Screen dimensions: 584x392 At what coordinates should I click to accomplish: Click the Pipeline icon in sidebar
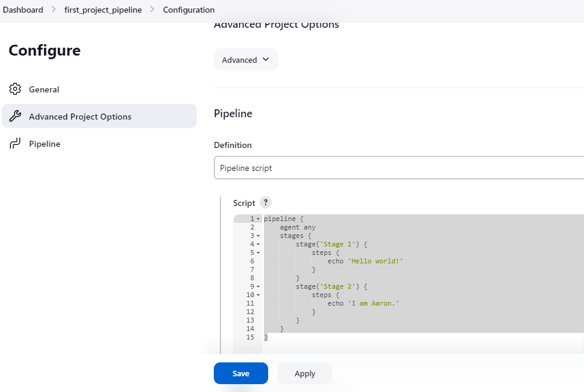pos(15,144)
